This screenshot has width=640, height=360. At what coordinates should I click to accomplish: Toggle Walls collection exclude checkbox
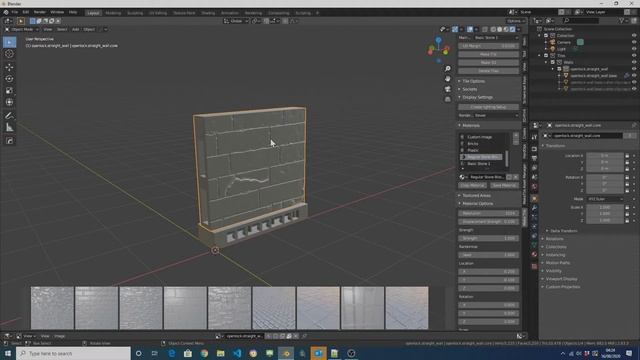click(x=553, y=62)
